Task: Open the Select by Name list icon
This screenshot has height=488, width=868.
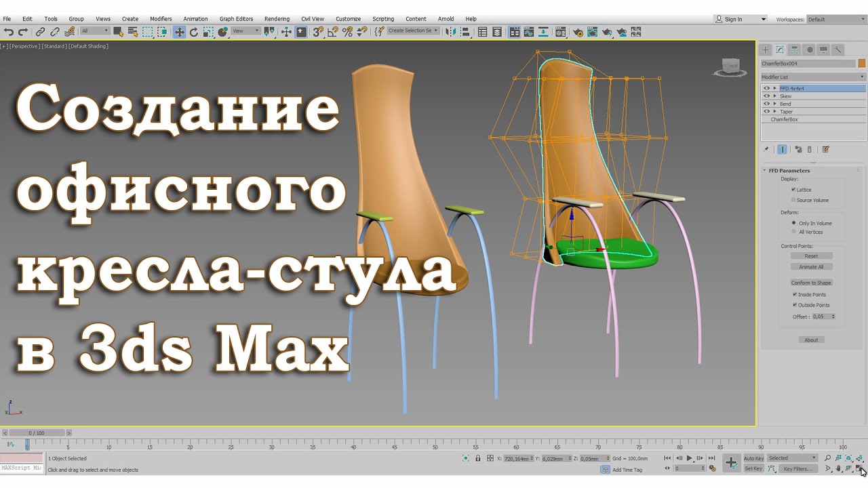Action: coord(132,31)
